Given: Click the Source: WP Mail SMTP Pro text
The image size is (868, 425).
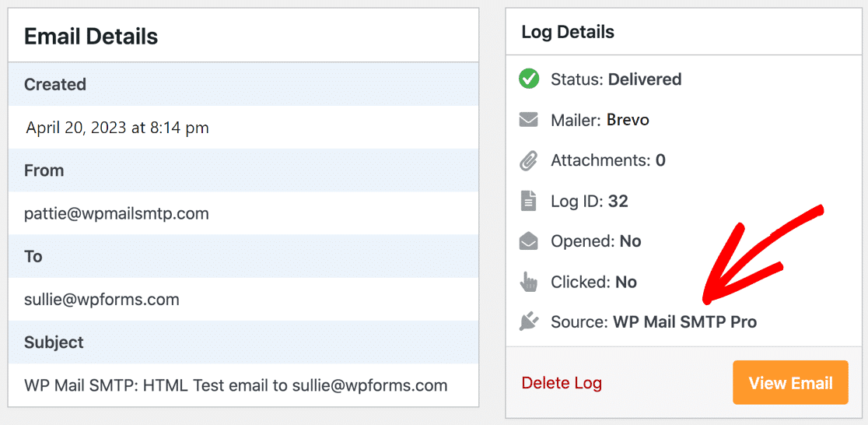Looking at the screenshot, I should point(654,321).
